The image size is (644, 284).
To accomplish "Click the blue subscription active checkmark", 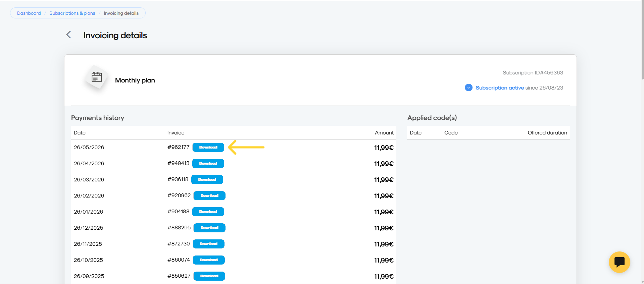I will coord(468,88).
